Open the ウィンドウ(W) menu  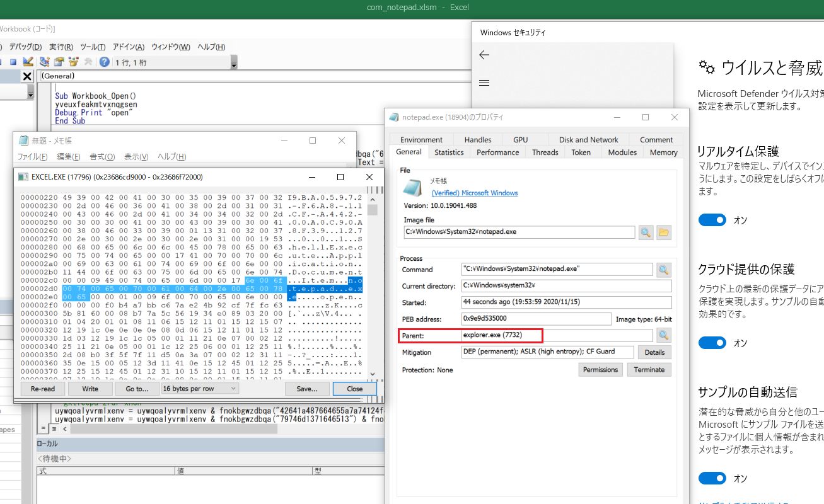[170, 47]
